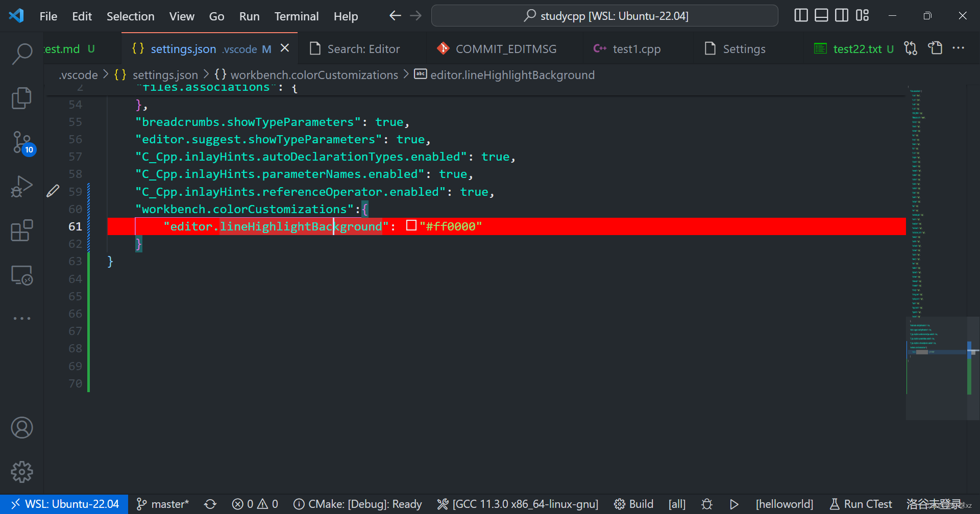Open the Edit menu
980x514 pixels.
tap(82, 16)
